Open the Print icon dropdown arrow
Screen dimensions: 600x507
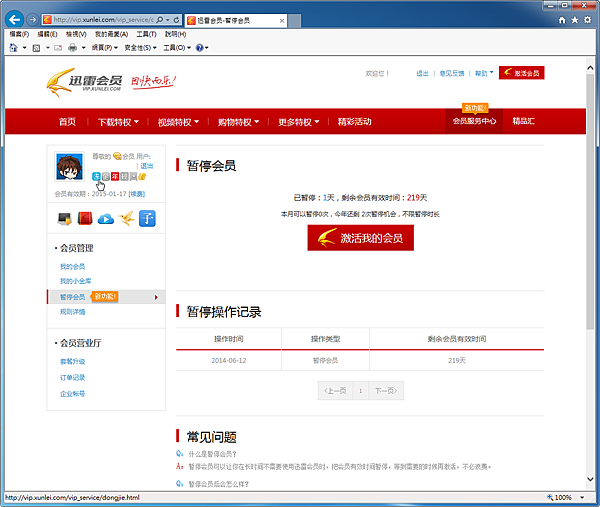83,48
